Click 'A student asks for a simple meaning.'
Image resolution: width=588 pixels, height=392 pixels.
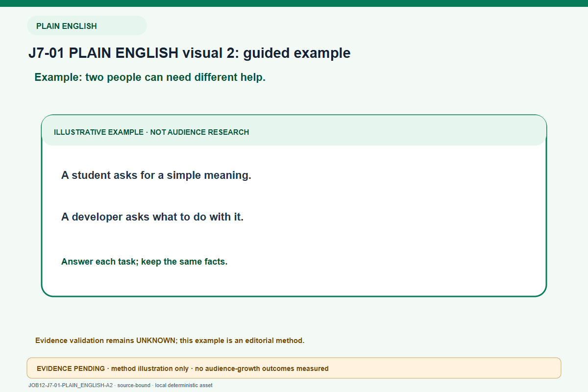pyautogui.click(x=156, y=175)
